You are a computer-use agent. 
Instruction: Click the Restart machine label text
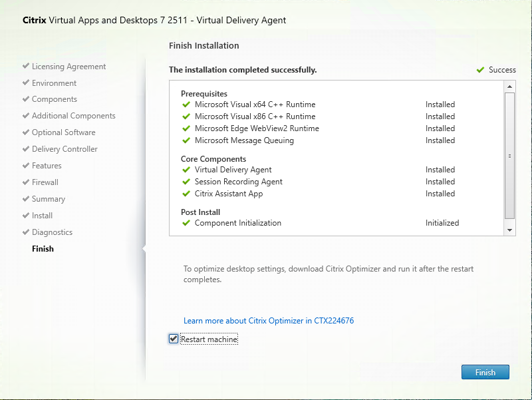[x=209, y=339]
